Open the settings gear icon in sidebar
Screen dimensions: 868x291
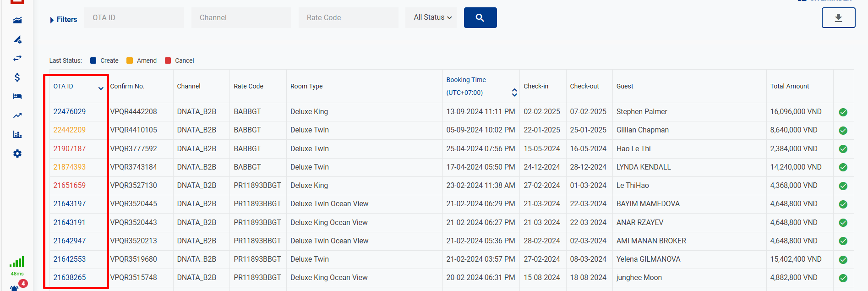[x=17, y=154]
